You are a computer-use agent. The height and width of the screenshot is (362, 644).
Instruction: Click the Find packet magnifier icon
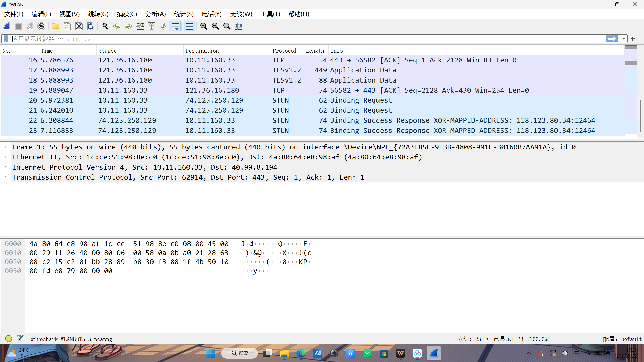point(105,26)
